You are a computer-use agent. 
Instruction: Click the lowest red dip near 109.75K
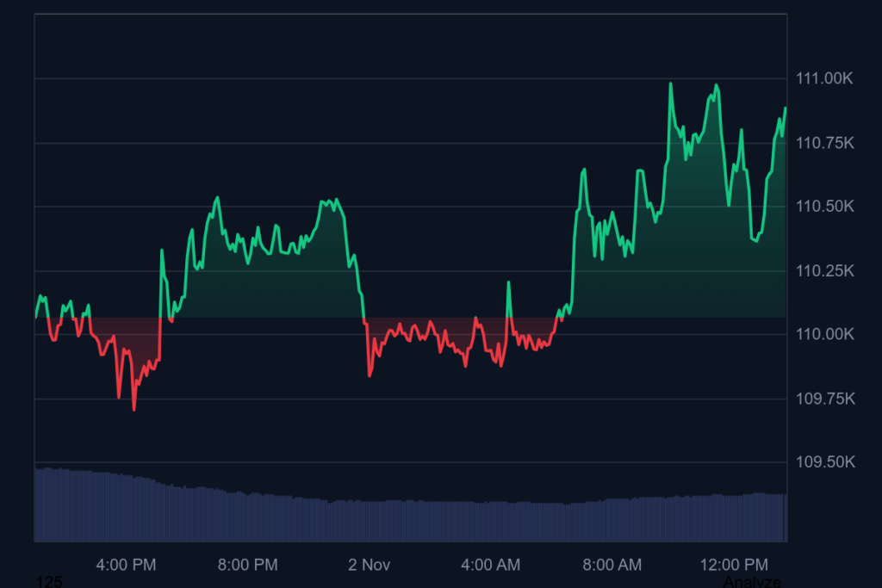pos(133,411)
